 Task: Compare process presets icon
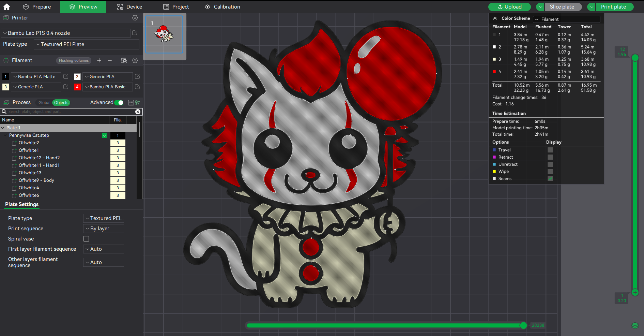137,103
